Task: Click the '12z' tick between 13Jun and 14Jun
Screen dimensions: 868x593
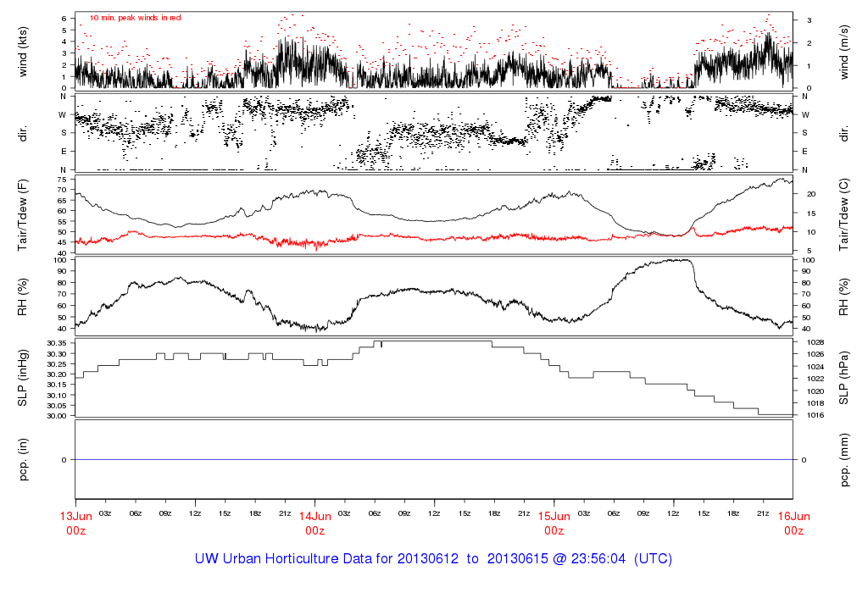Action: coord(195,514)
